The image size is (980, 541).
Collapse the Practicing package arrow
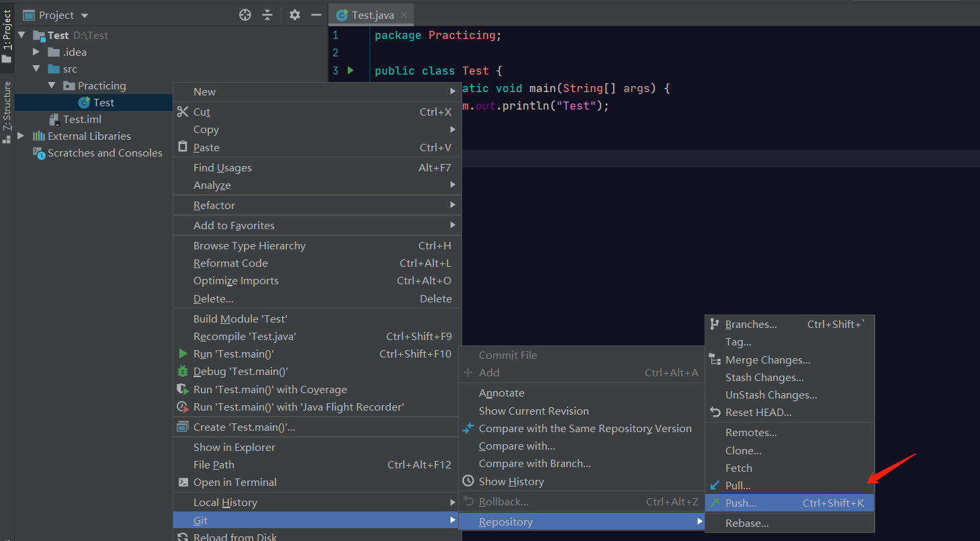click(52, 85)
